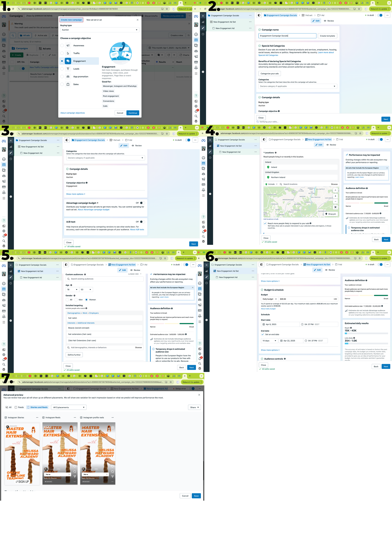Switch to New ad set or ad tab
Screen dimensions: 392x554
94,20
